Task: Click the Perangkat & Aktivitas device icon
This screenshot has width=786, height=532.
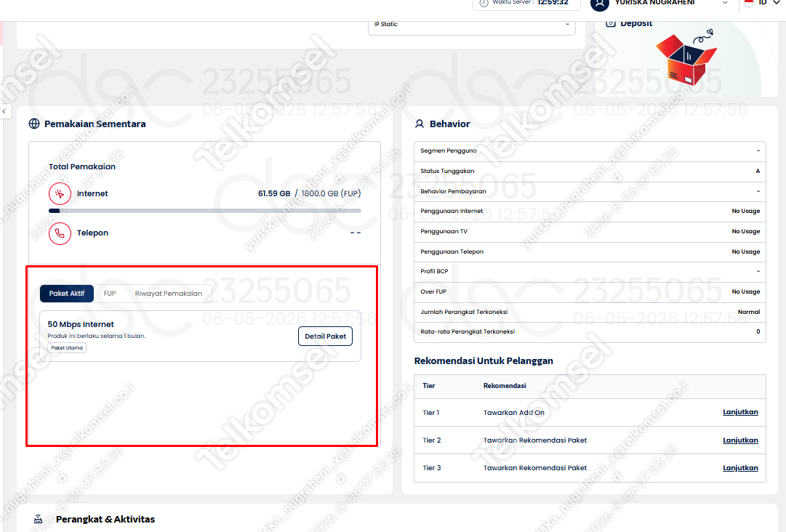Action: (38, 519)
